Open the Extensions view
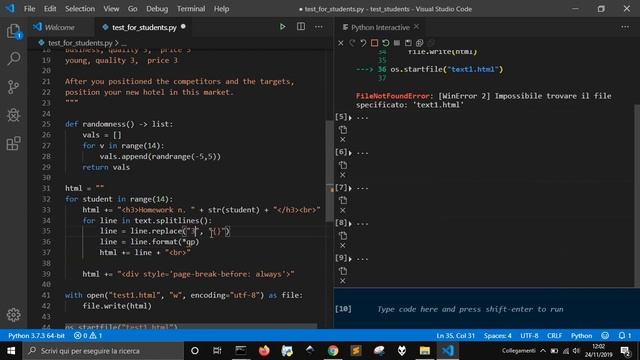The image size is (640, 360). [13, 143]
